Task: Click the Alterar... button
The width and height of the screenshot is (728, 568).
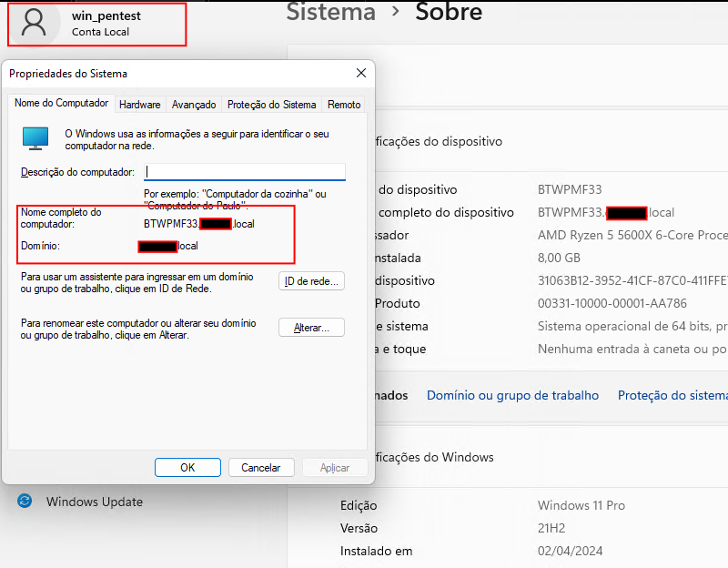Action: [x=311, y=328]
